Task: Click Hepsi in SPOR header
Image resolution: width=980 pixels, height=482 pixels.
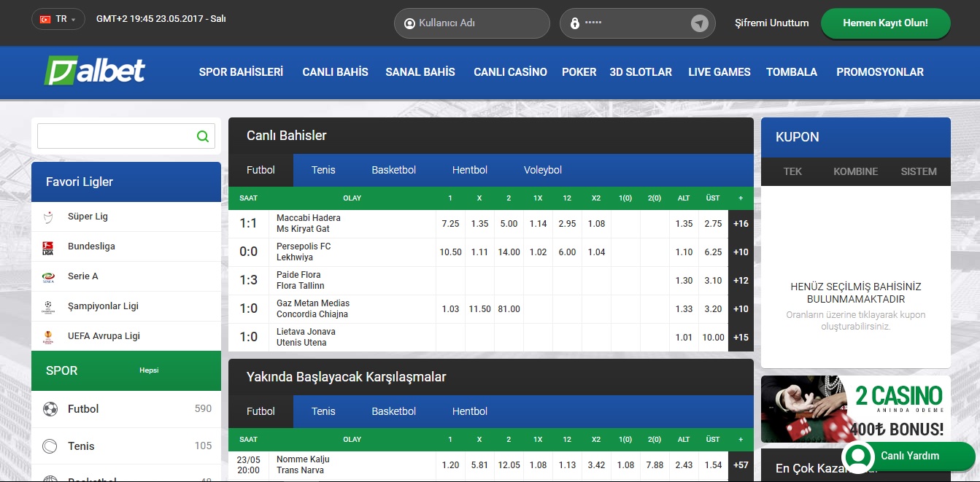Action: point(149,370)
